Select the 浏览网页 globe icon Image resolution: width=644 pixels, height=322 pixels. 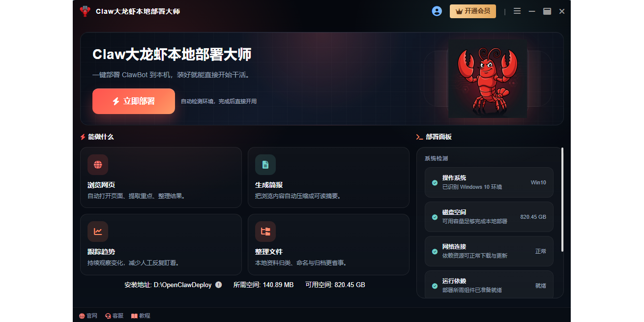[x=98, y=165]
